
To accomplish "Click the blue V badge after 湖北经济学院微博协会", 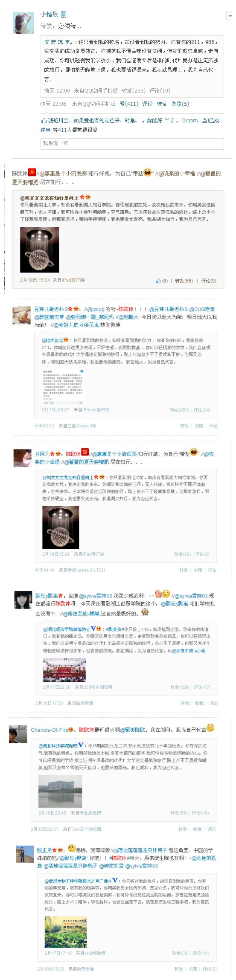I will pos(93,629).
